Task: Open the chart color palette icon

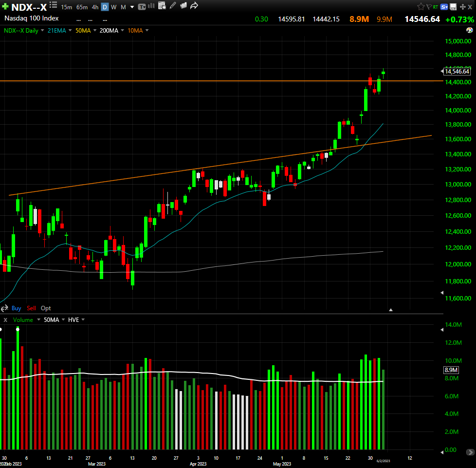Action: coord(469,30)
